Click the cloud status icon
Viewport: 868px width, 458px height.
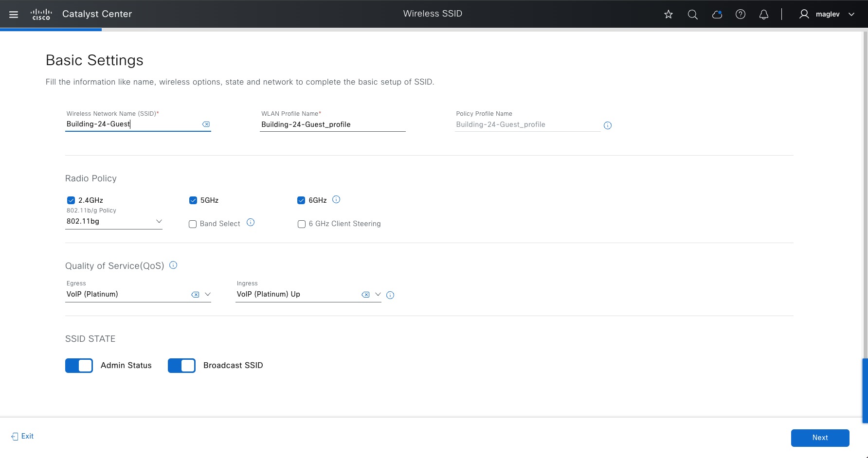pyautogui.click(x=717, y=15)
